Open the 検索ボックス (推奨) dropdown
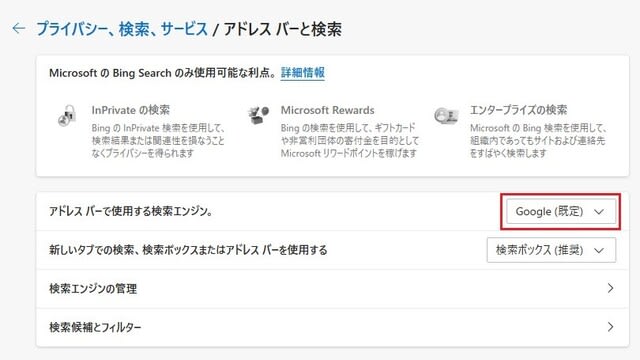 coord(551,250)
